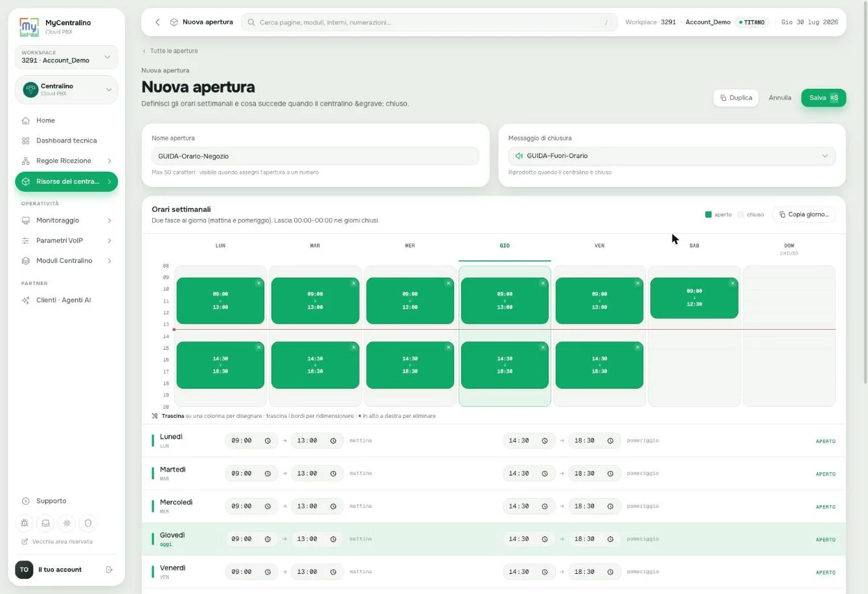This screenshot has height=594, width=868.
Task: Remove Monday's 09:00–13:00 block with its X
Action: pos(258,283)
